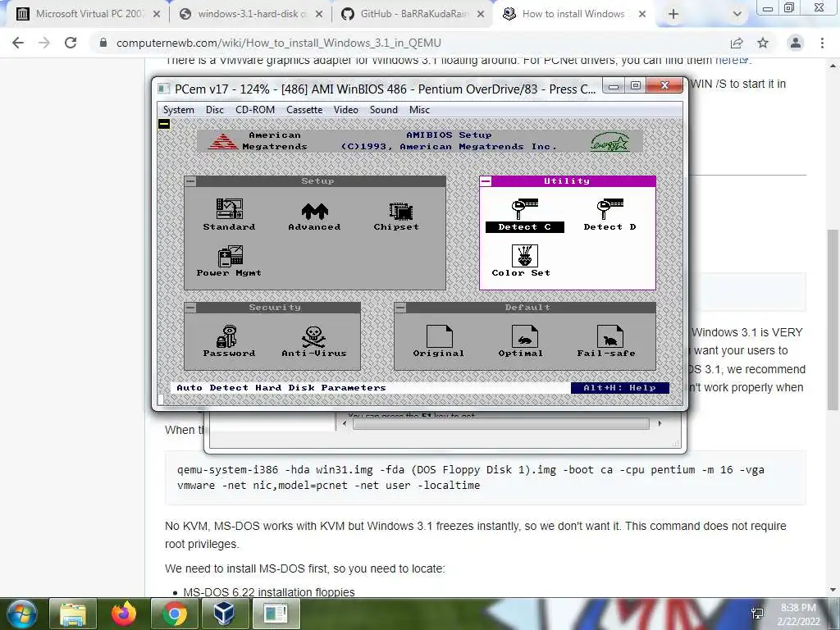Click the embedded window horizontal scrollbar
The width and height of the screenshot is (840, 630).
tap(501, 423)
